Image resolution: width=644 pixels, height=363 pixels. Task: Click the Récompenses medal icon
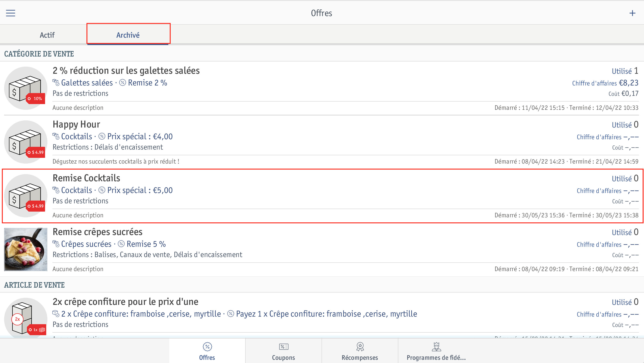click(x=360, y=346)
